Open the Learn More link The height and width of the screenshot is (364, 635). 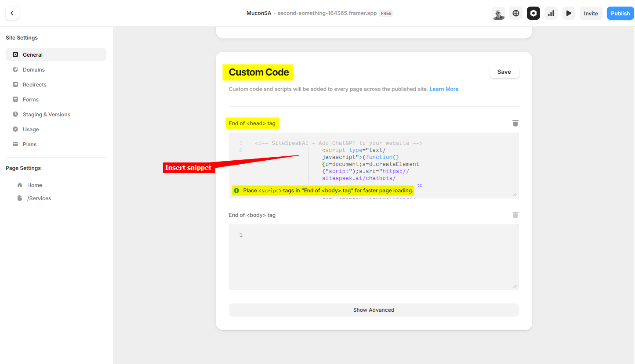444,89
